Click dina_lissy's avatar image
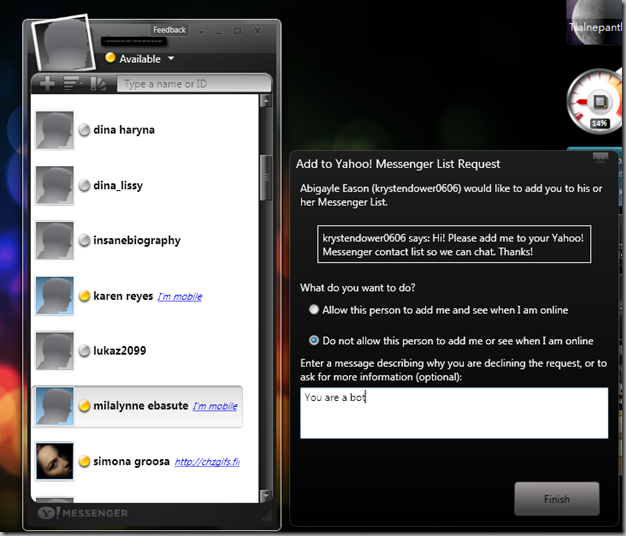 [55, 186]
